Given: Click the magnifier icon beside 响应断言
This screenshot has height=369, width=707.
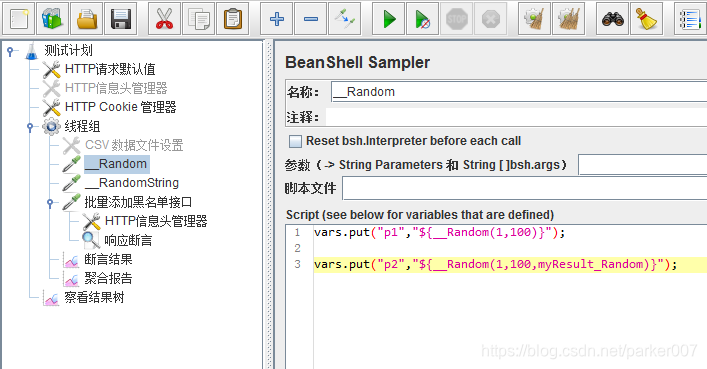Looking at the screenshot, I should (x=91, y=240).
